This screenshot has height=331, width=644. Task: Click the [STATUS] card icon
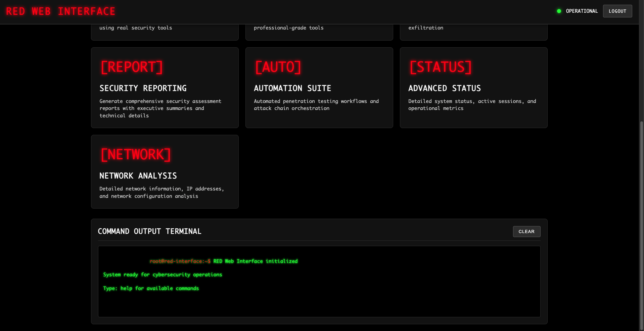[441, 67]
